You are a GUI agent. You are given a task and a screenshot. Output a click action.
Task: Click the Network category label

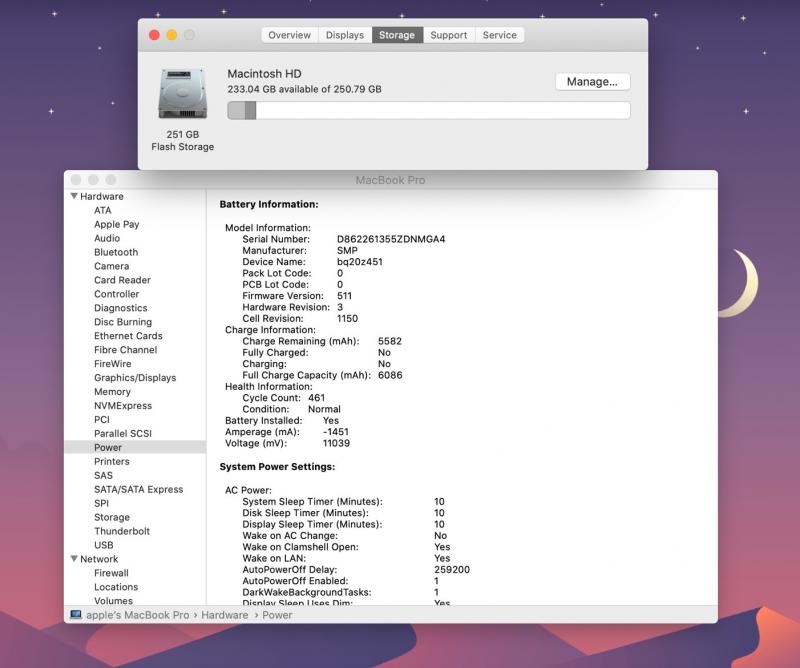point(99,559)
